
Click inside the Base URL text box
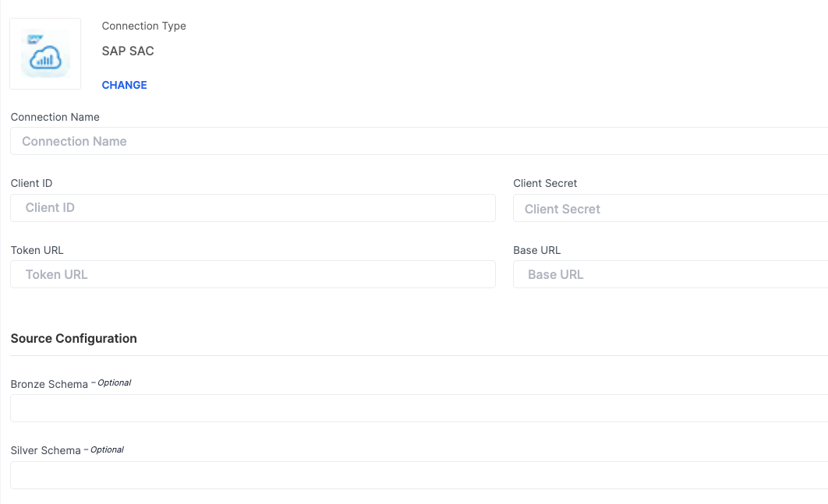point(671,274)
